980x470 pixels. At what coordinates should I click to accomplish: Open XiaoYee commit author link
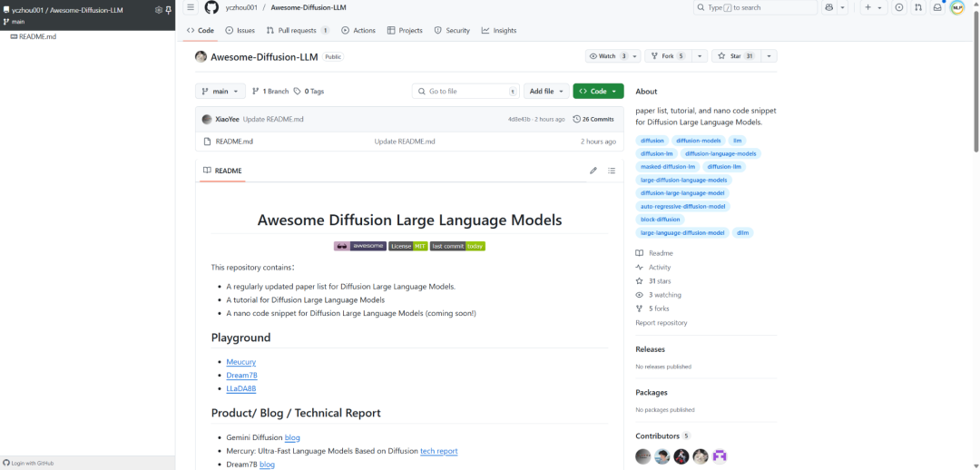[227, 120]
